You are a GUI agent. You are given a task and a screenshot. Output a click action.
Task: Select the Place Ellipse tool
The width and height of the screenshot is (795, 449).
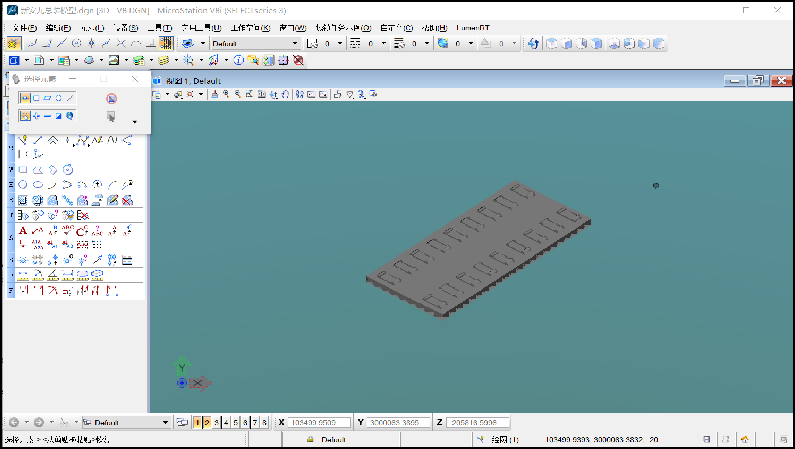pos(38,185)
